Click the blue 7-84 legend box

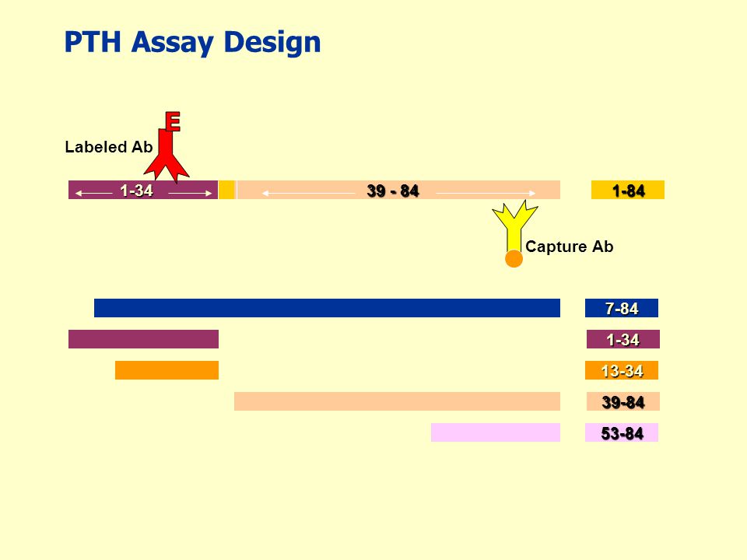621,308
